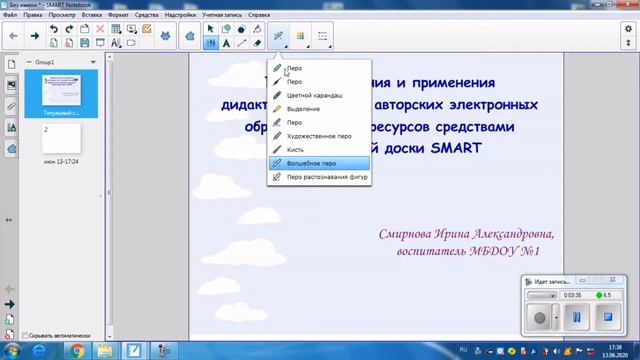Click the taskbar clock
This screenshot has width=640, height=360.
[x=615, y=351]
